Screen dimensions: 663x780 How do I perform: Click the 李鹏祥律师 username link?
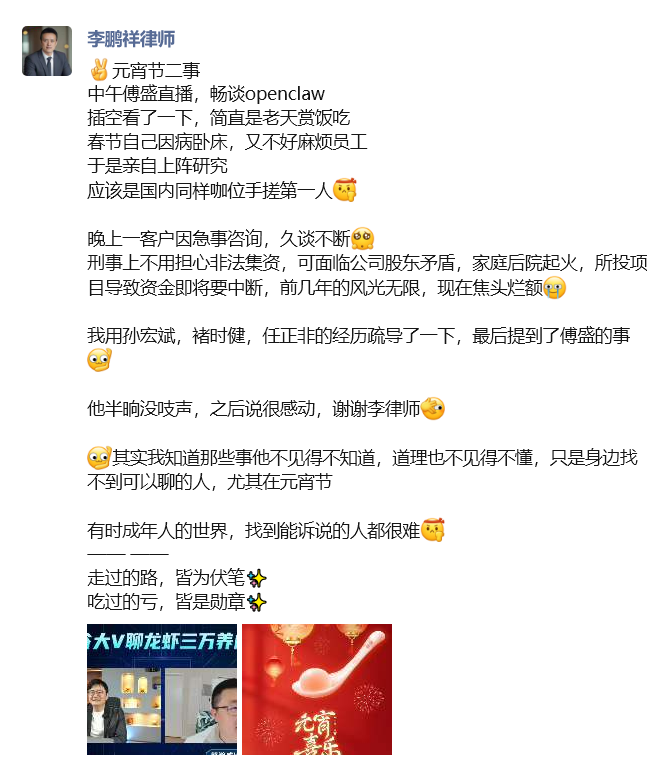[x=131, y=38]
